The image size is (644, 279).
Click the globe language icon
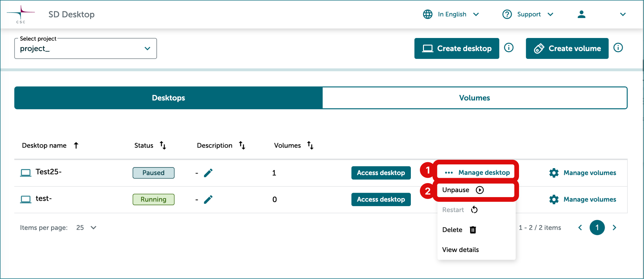click(x=428, y=14)
